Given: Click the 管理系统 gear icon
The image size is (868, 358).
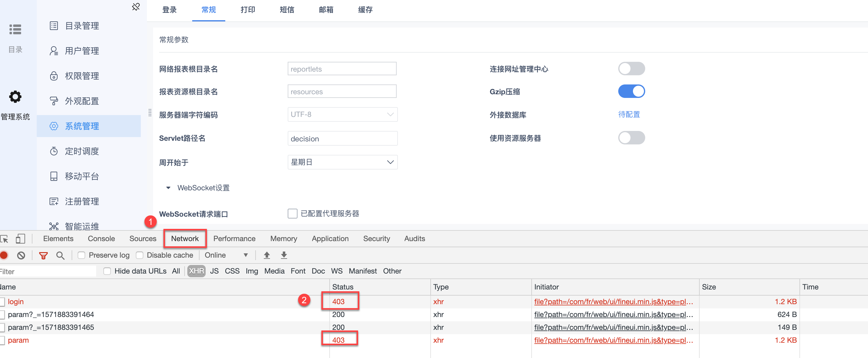Looking at the screenshot, I should pyautogui.click(x=15, y=97).
